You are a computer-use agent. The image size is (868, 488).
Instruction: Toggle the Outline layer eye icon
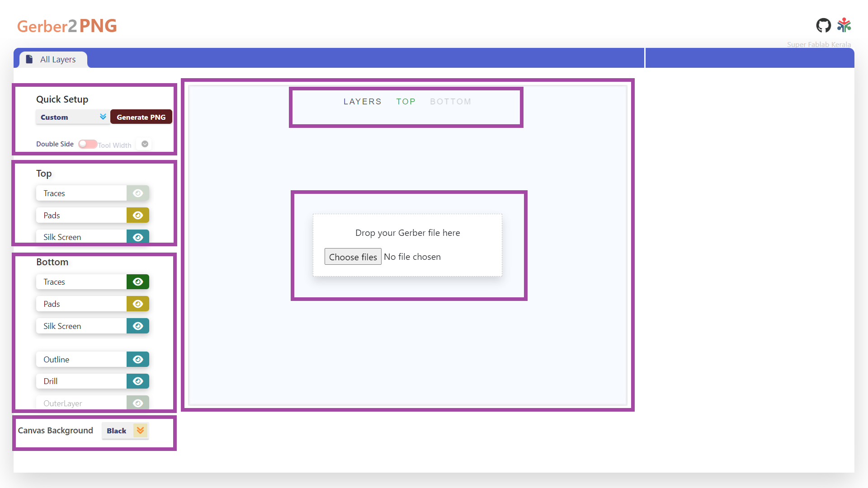[x=138, y=360]
